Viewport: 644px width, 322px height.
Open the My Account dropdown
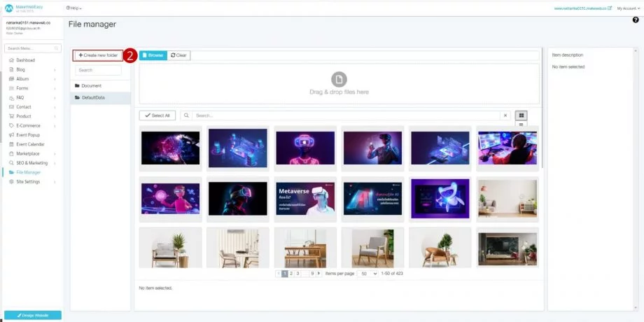click(629, 8)
